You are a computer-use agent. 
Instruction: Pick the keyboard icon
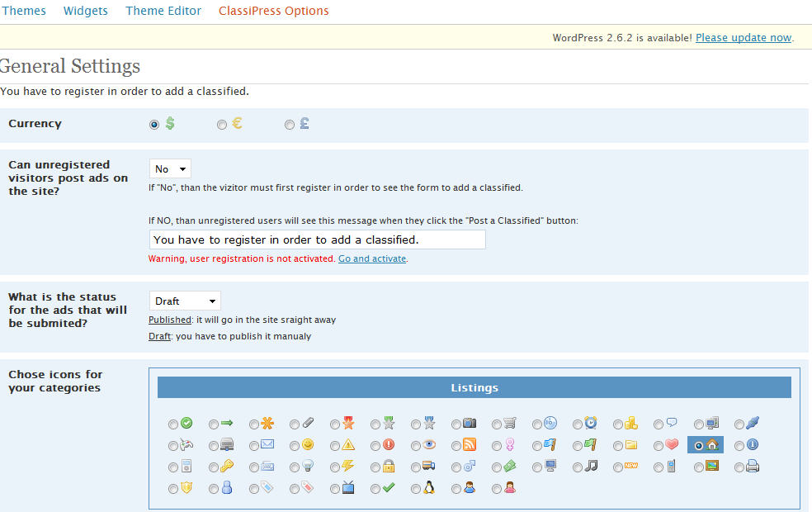point(267,467)
